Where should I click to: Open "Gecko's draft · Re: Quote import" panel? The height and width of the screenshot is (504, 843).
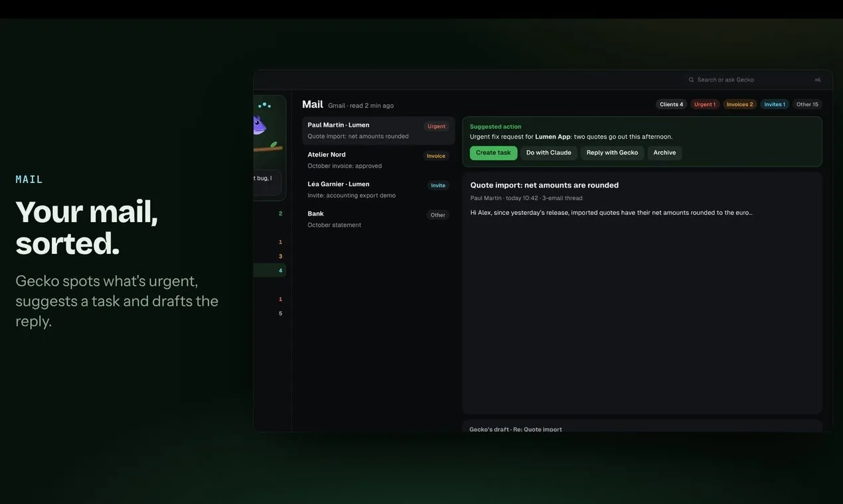pyautogui.click(x=643, y=426)
